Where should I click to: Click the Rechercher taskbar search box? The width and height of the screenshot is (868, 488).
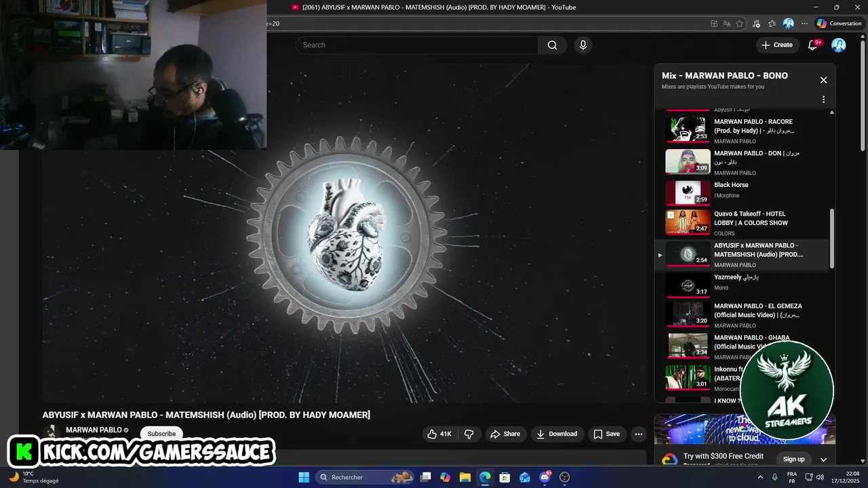(366, 477)
